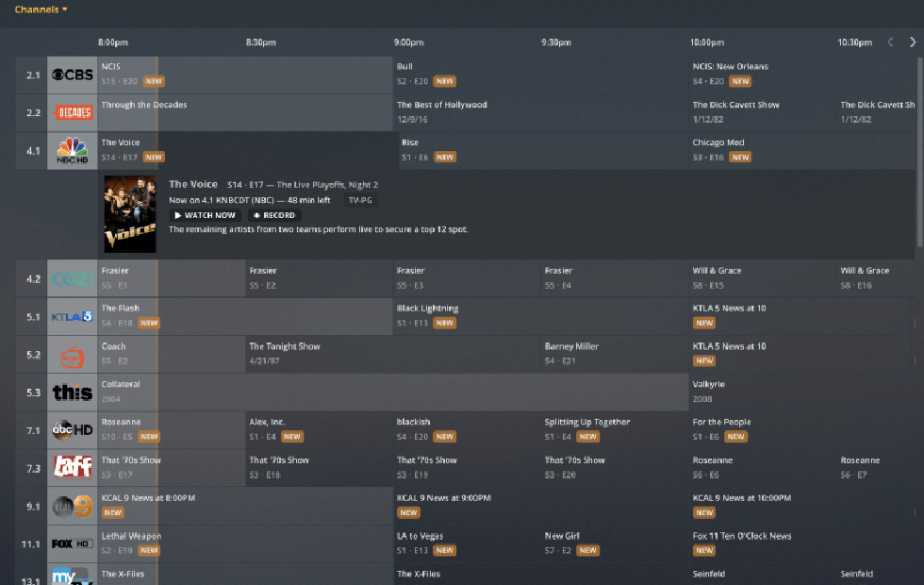Open The Voice poster thumbnail

pyautogui.click(x=130, y=214)
